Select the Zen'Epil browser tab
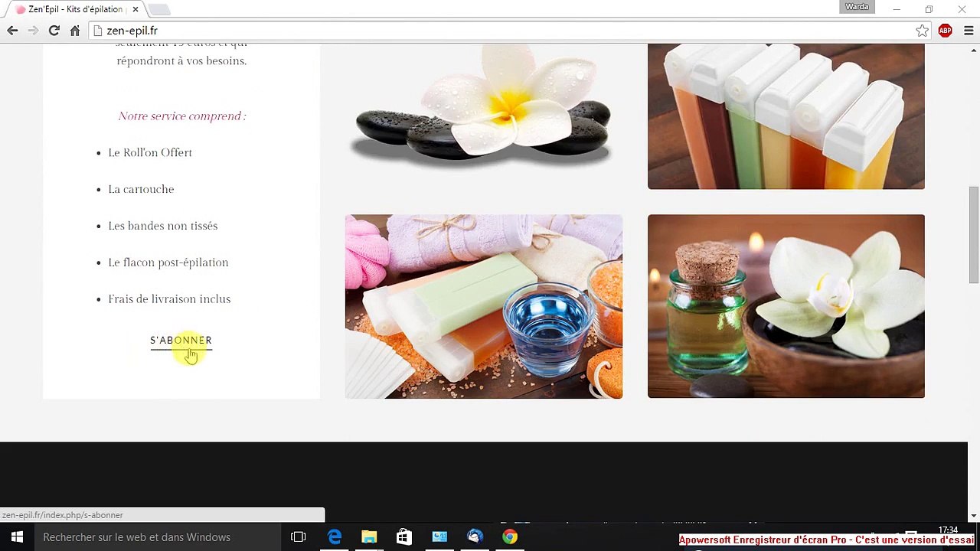980x551 pixels. (75, 9)
